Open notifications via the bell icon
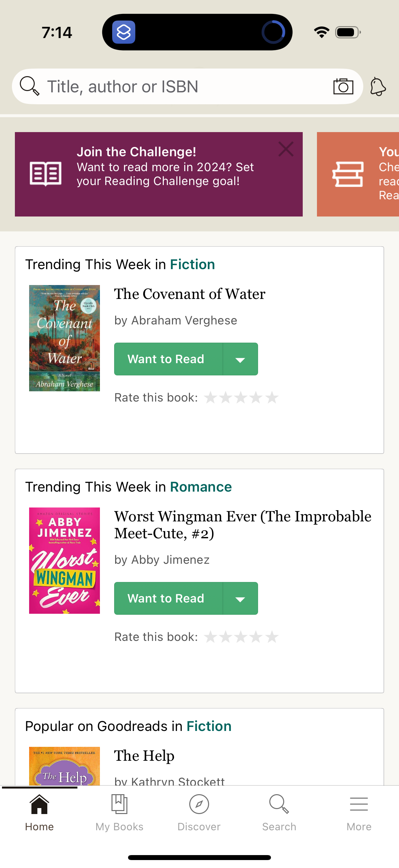Viewport: 399px width, 868px height. (378, 86)
